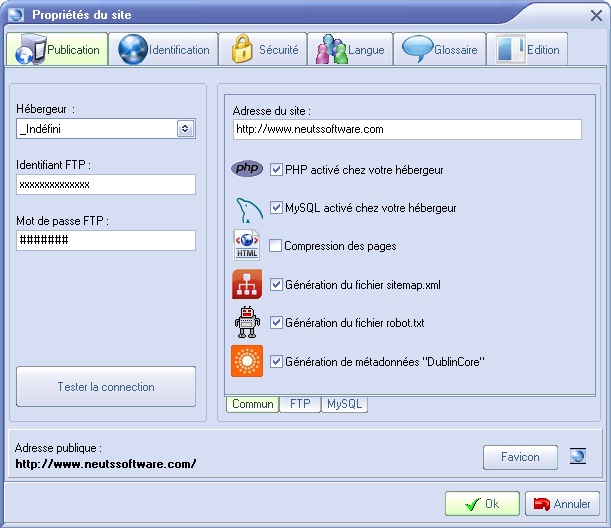Click the people icon on Langue tab
This screenshot has width=611, height=528.
point(332,49)
